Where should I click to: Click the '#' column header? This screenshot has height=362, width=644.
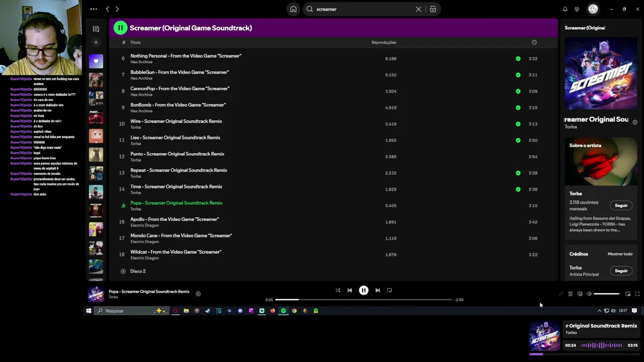124,42
